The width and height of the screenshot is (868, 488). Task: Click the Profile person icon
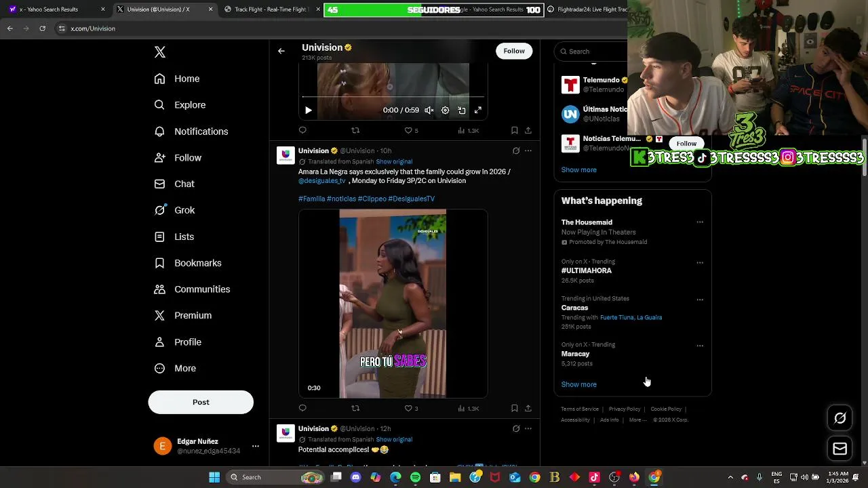pos(159,342)
